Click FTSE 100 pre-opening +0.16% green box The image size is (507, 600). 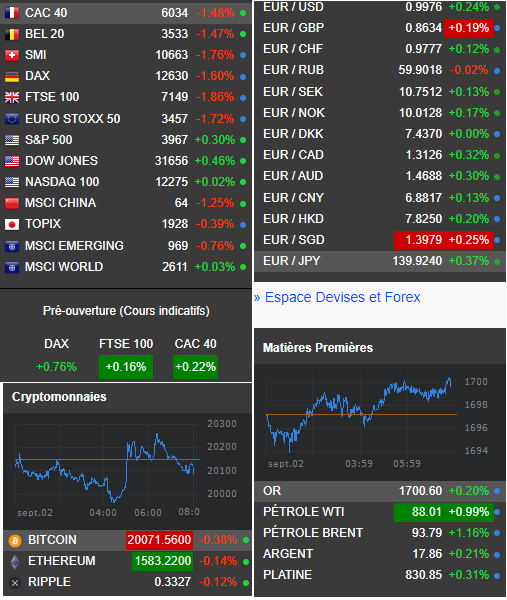[x=126, y=367]
